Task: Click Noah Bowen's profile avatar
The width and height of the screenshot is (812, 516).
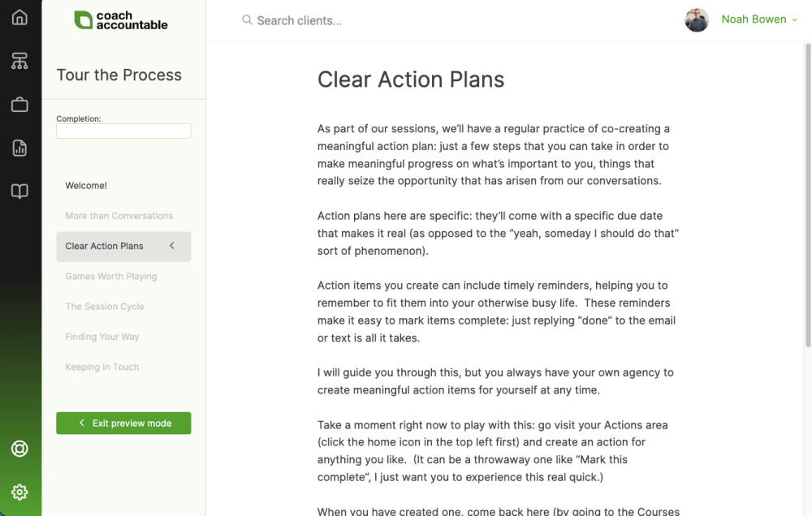Action: (697, 19)
